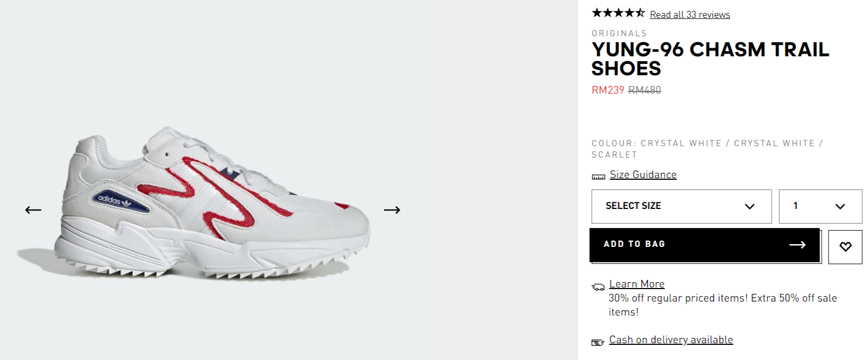The image size is (868, 360).
Task: Add the shoes to wishlist with heart icon
Action: click(x=845, y=247)
